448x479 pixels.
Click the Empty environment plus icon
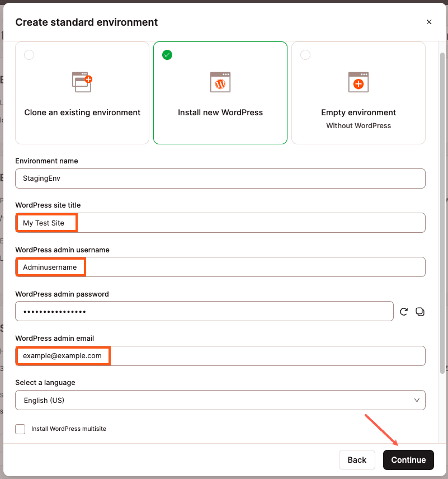(x=358, y=82)
